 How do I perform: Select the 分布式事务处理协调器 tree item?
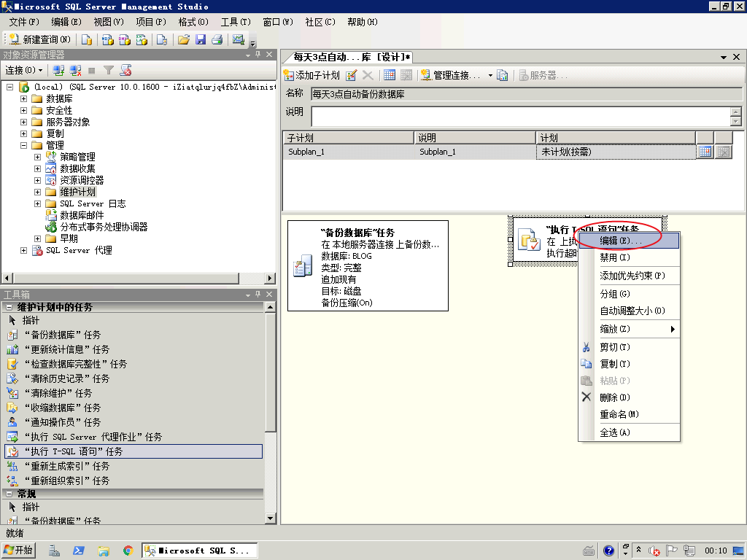[104, 227]
